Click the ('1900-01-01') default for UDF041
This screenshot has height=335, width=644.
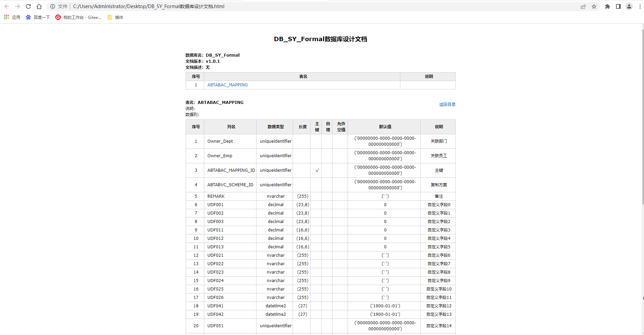(385, 306)
